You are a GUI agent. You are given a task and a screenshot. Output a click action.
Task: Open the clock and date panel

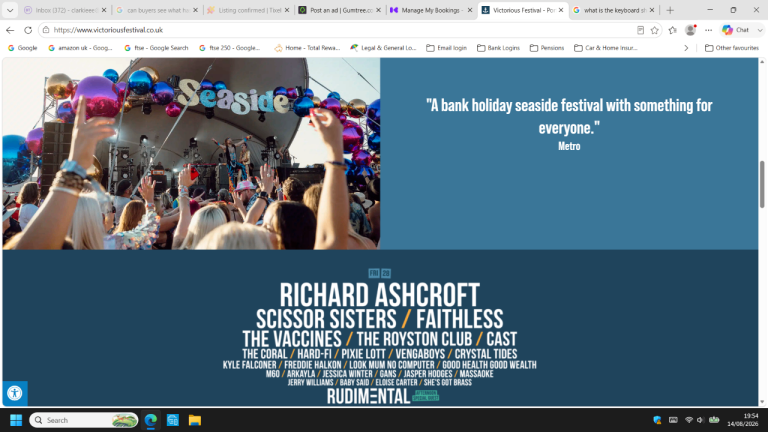tap(743, 420)
